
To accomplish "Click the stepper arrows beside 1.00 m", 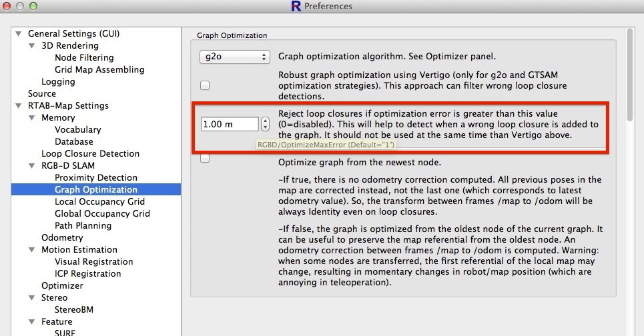I will point(265,124).
